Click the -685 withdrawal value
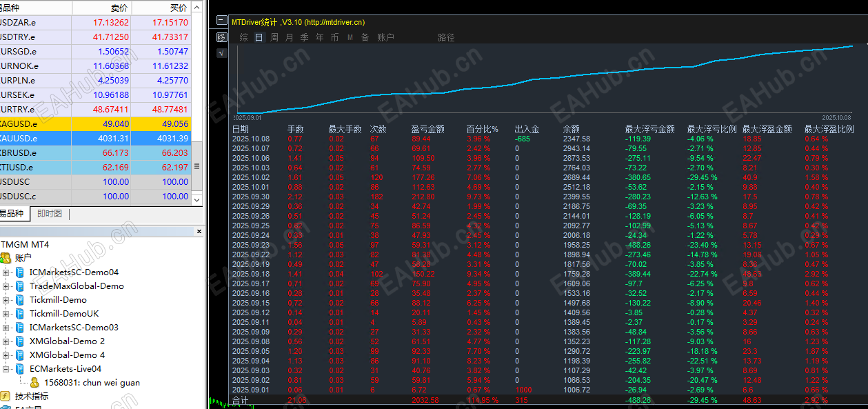Image resolution: width=868 pixels, height=409 pixels. 523,139
